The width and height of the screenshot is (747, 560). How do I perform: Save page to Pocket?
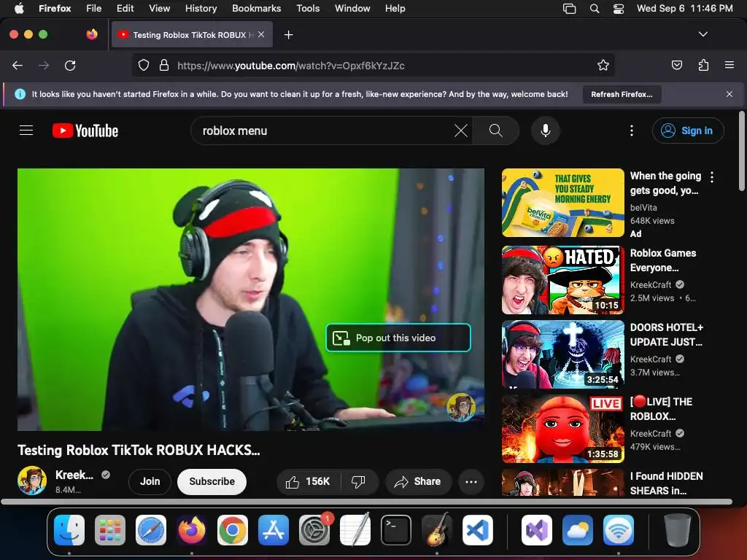(676, 65)
